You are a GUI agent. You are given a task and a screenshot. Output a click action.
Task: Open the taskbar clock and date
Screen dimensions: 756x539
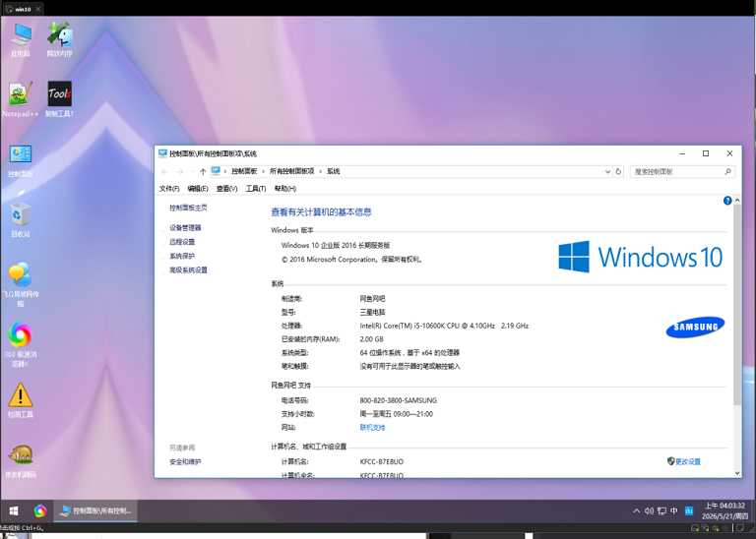(724, 510)
